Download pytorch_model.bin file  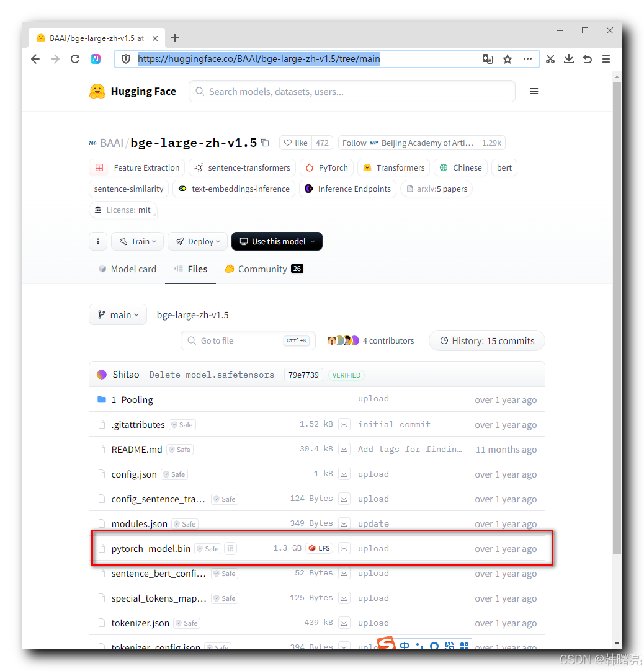coord(344,548)
